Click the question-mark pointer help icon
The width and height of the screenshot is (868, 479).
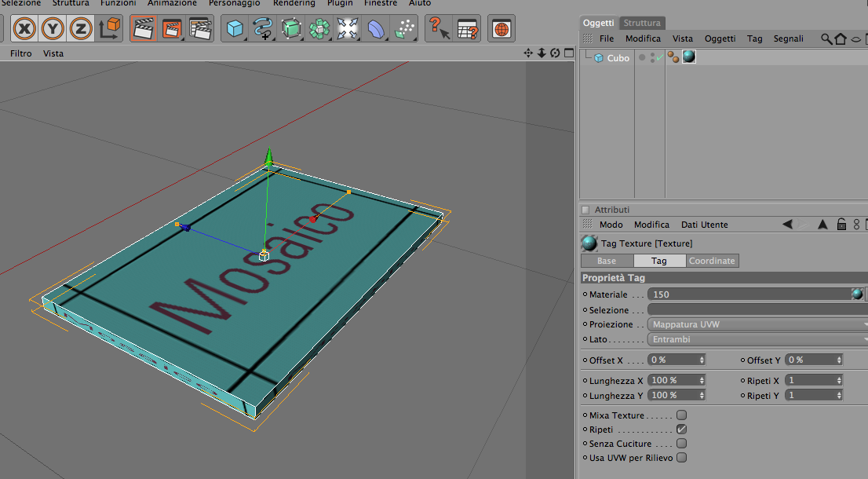tap(439, 29)
